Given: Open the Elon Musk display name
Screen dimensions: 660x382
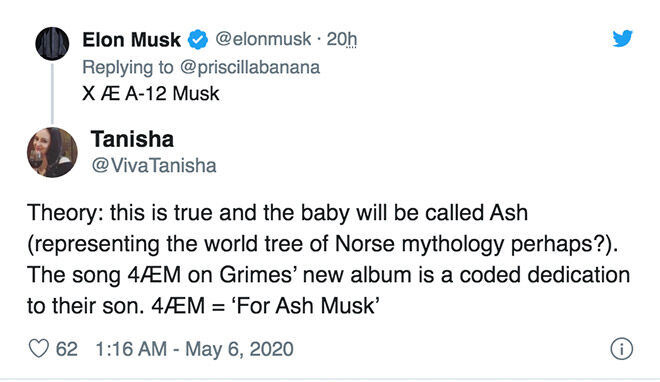Looking at the screenshot, I should pyautogui.click(x=131, y=40).
